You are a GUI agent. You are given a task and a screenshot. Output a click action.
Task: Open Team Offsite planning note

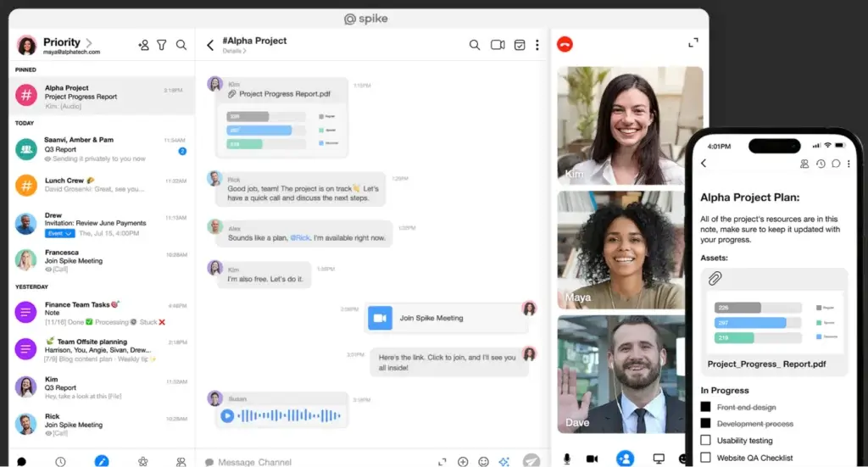pyautogui.click(x=102, y=350)
